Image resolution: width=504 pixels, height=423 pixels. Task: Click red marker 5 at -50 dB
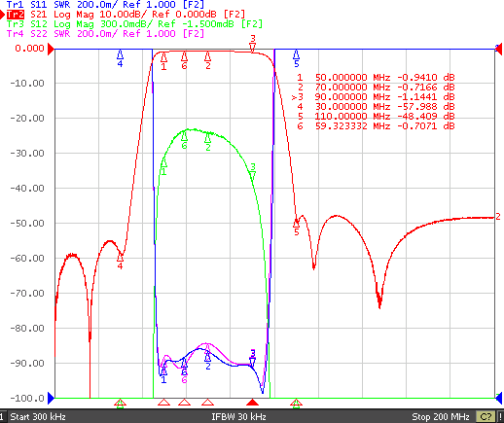[296, 228]
